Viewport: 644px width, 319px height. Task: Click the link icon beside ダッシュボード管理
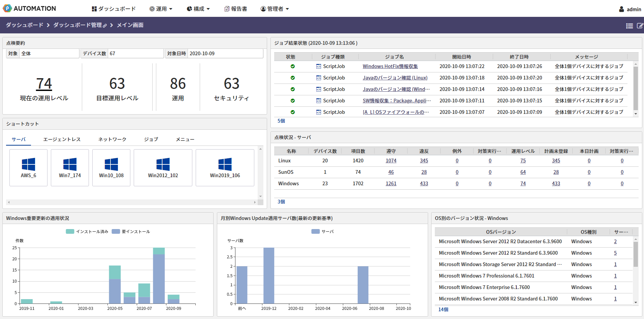(x=105, y=26)
